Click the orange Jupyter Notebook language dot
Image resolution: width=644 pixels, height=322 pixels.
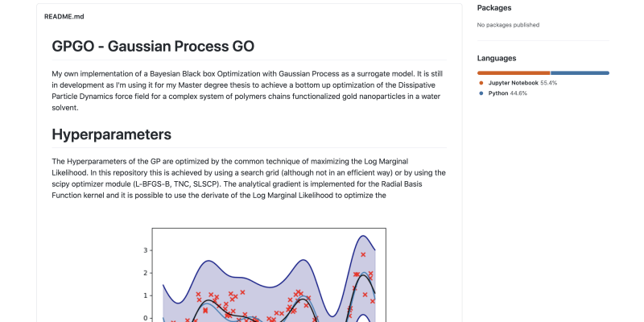[x=481, y=83]
